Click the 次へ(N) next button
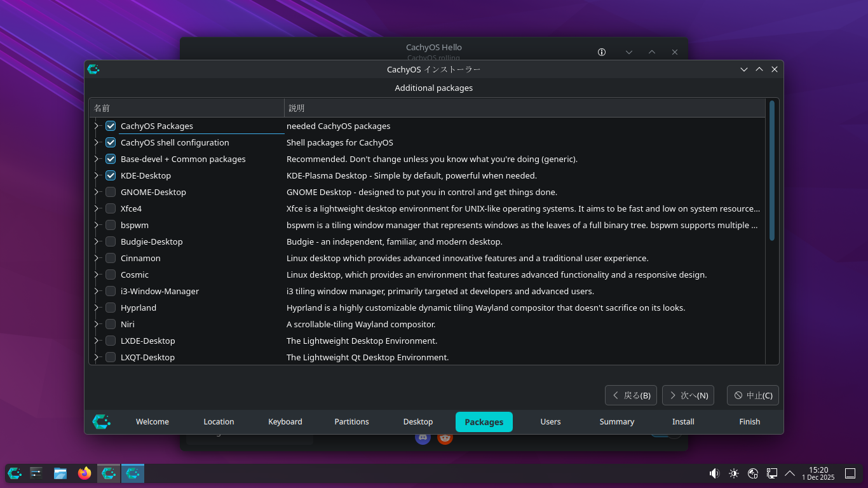This screenshot has height=488, width=868. pyautogui.click(x=688, y=395)
